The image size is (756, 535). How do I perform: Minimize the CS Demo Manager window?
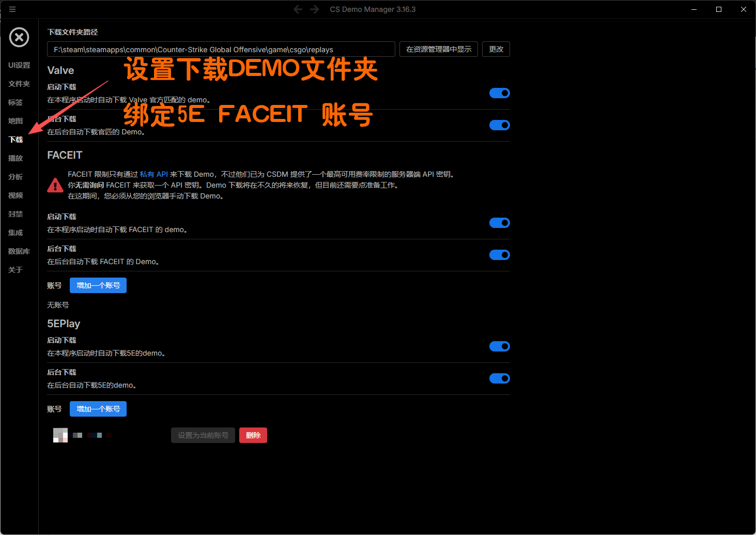tap(694, 9)
